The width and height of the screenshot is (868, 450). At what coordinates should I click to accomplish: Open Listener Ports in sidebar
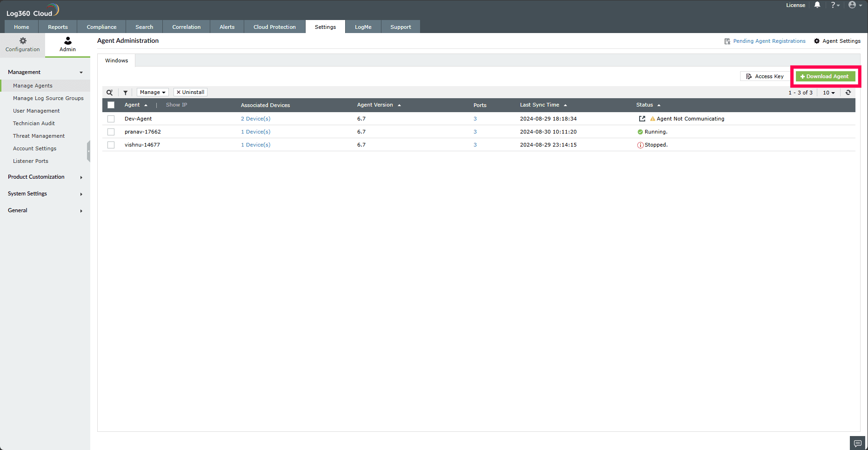(x=31, y=161)
